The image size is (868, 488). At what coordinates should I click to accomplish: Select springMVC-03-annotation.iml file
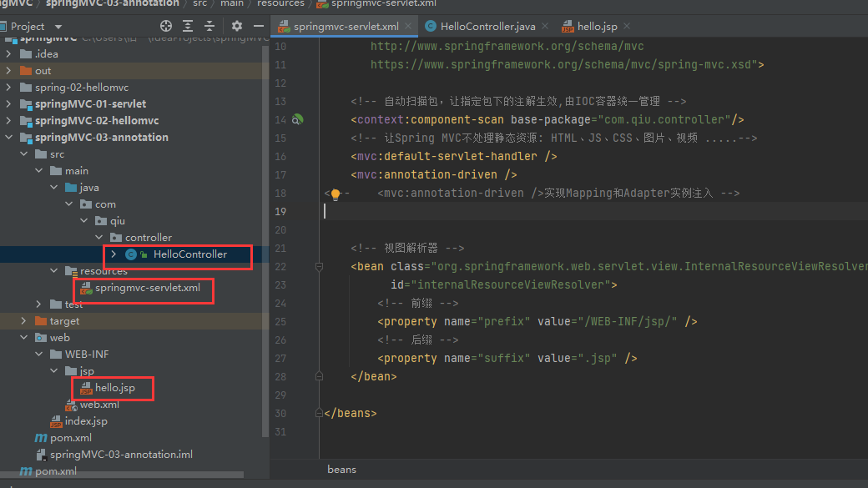tap(121, 455)
